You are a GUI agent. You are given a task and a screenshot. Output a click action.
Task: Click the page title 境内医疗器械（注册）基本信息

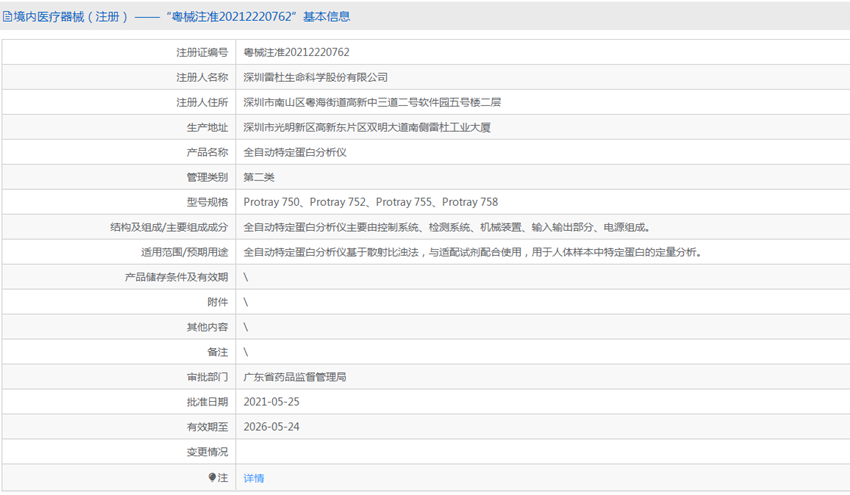(182, 17)
